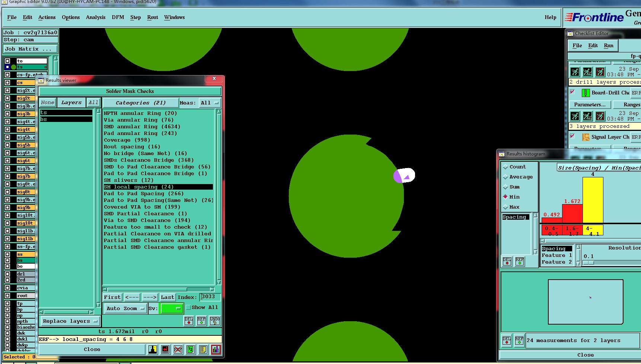Click the yellow 4-4.1 histogram range swatch
Image resolution: width=641 pixels, height=364 pixels.
(593, 231)
